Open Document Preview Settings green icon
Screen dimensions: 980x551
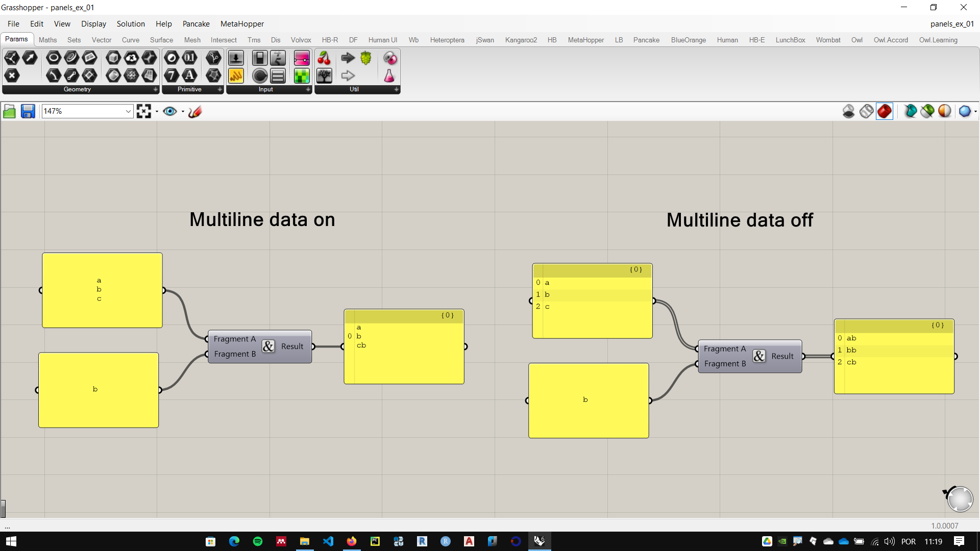tap(927, 111)
